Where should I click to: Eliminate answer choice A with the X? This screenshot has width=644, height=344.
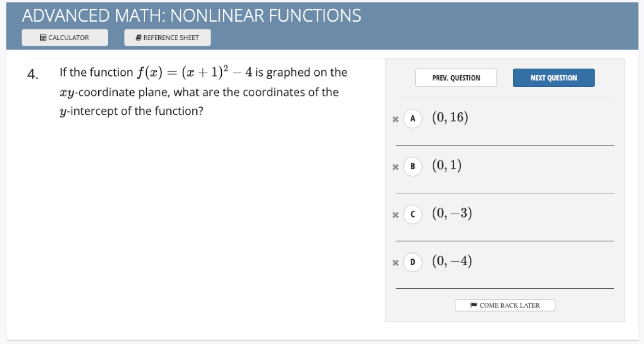click(x=396, y=118)
